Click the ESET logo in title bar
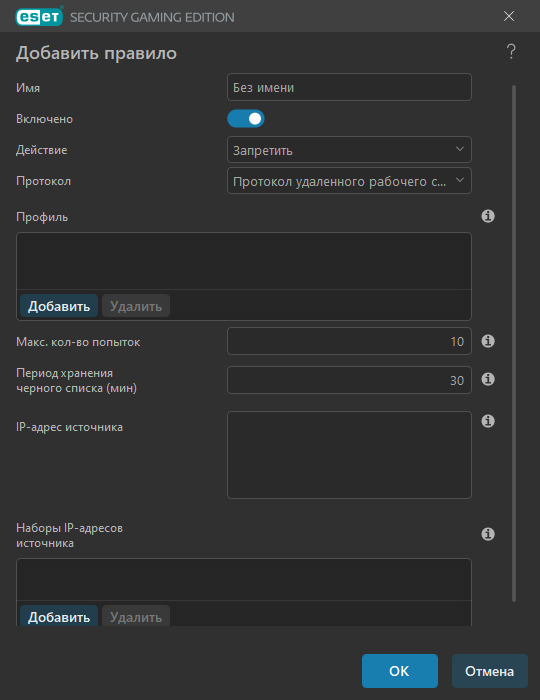This screenshot has height=700, width=540. click(39, 17)
